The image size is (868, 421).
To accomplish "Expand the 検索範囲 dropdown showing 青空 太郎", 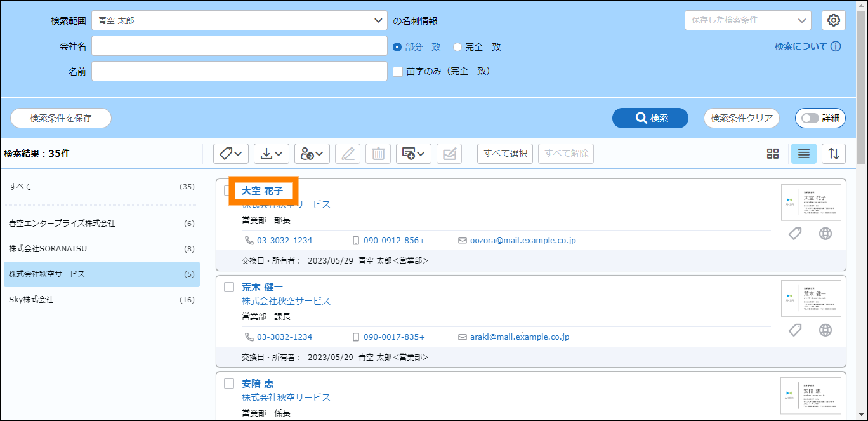I will coord(239,20).
